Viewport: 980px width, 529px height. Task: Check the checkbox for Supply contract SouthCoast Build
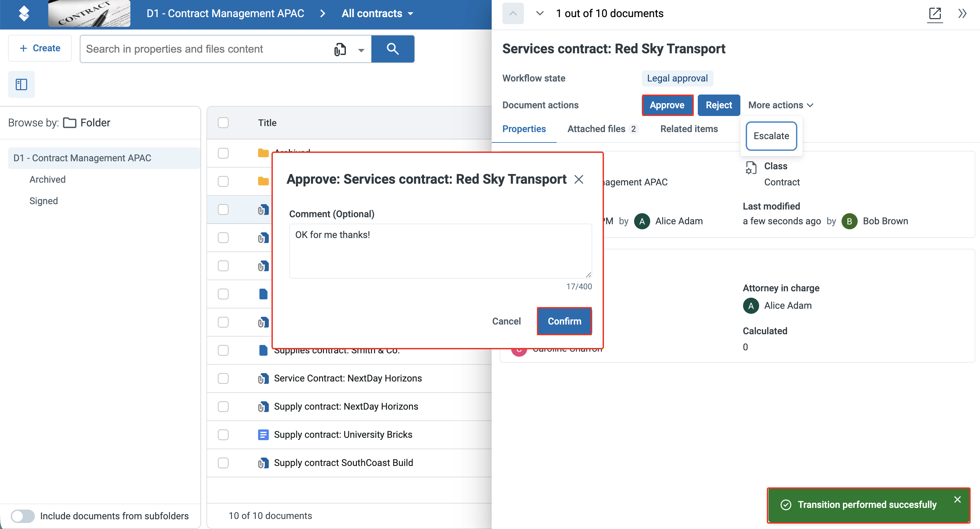223,463
